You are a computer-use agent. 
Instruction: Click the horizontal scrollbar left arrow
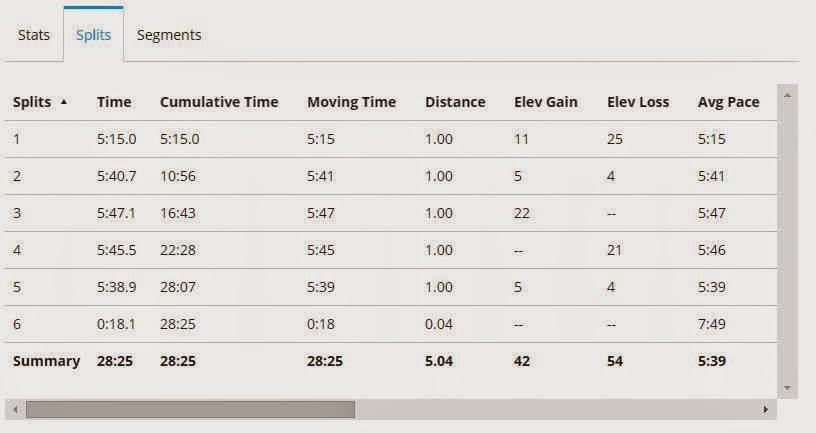click(x=13, y=409)
